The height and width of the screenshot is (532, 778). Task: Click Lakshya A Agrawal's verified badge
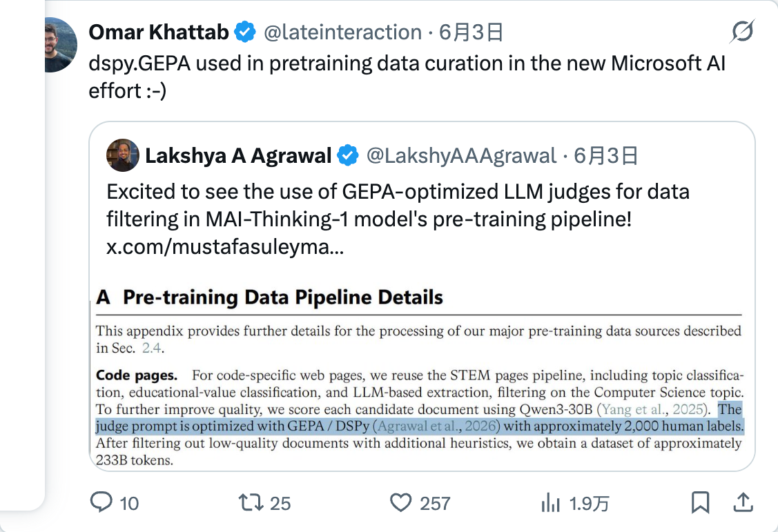click(348, 155)
